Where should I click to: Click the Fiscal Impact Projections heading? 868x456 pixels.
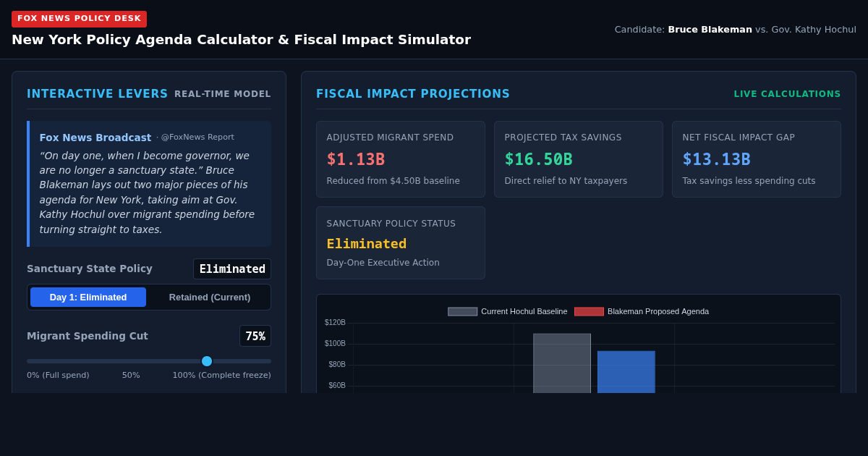click(413, 94)
